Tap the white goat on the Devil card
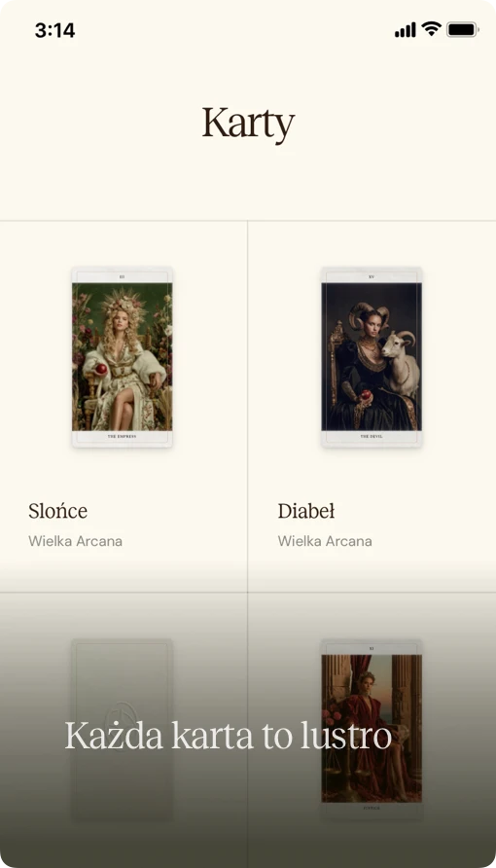Viewport: 496px width, 868px height. point(401,363)
